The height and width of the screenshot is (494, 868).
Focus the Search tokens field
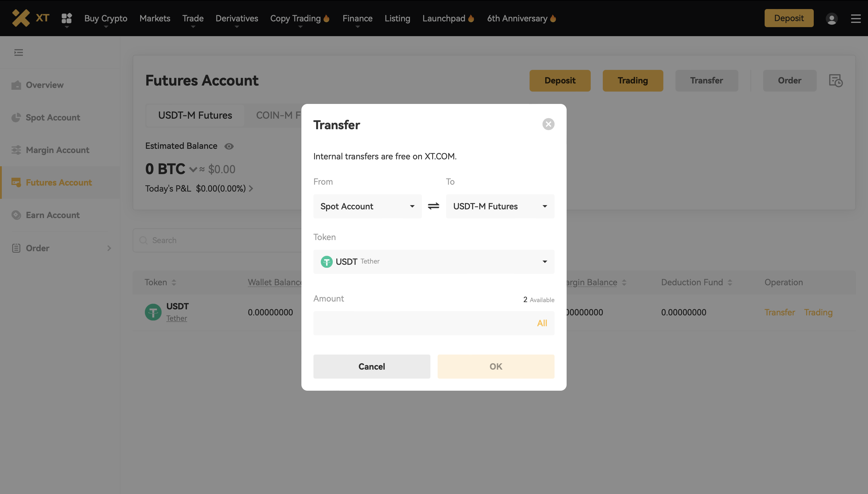217,240
